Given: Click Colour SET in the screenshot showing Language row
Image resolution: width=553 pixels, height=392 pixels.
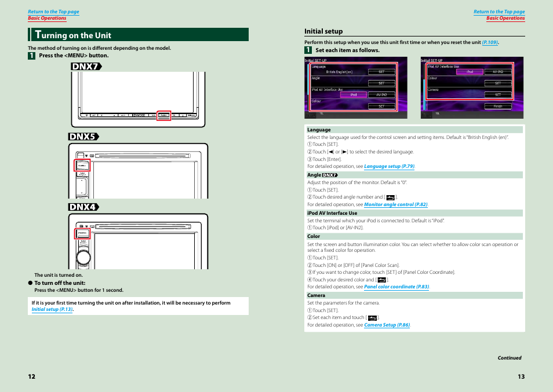Looking at the screenshot, I should (x=381, y=106).
